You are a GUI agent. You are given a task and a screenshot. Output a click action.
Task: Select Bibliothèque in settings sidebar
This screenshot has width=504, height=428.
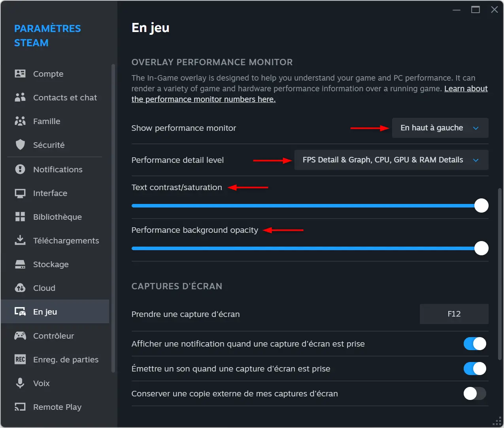(55, 217)
